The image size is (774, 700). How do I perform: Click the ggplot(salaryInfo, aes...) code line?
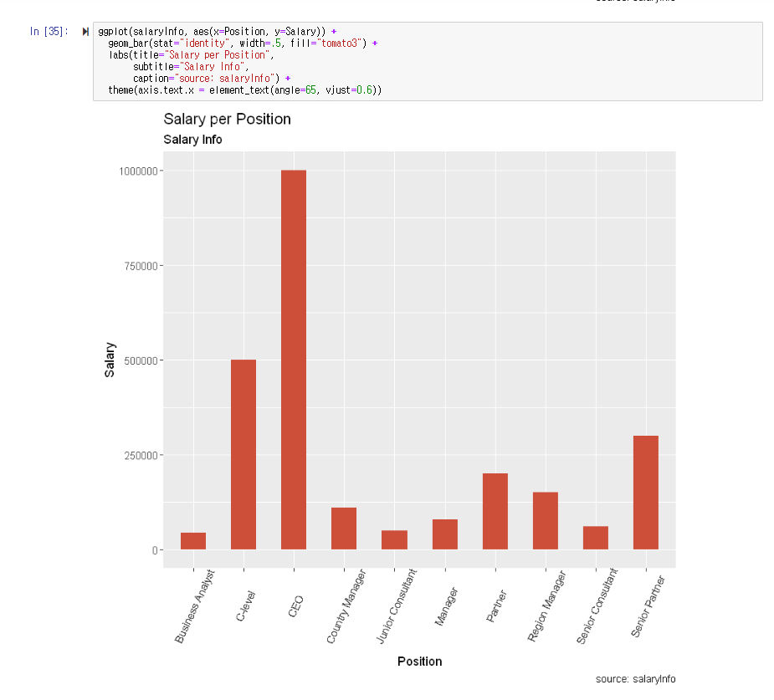click(218, 32)
